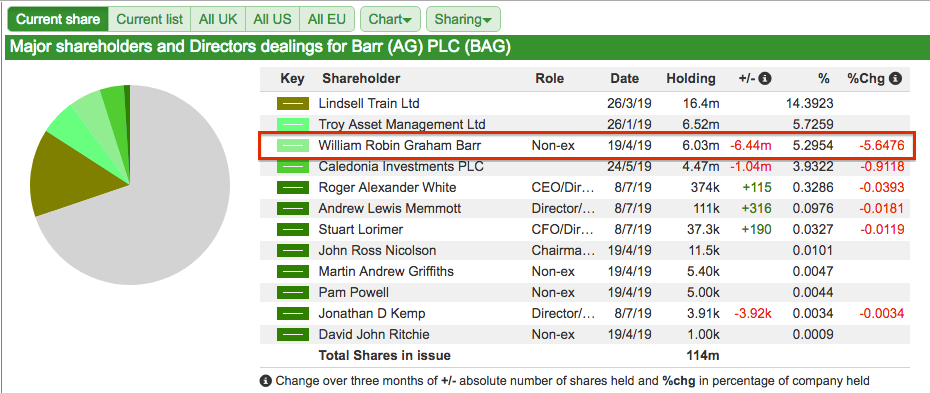Click Roger Alexander White key swatch
Image resolution: width=930 pixels, height=393 pixels.
click(x=293, y=188)
